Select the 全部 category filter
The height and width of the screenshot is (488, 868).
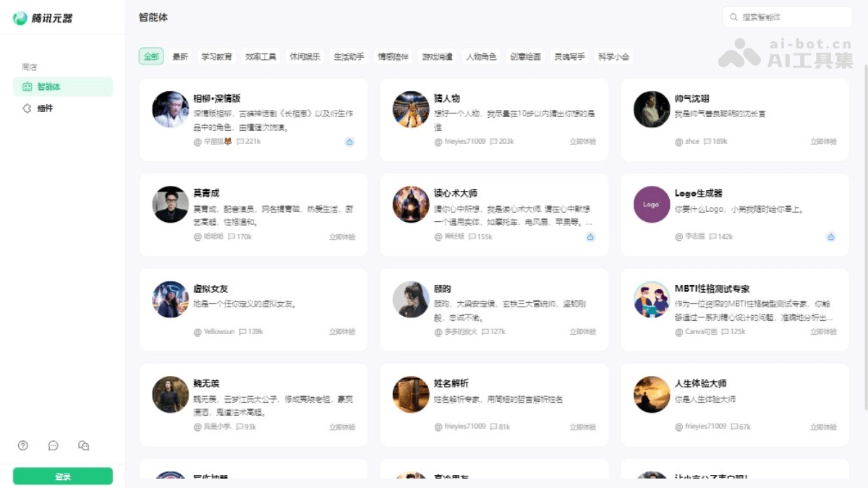pyautogui.click(x=151, y=56)
